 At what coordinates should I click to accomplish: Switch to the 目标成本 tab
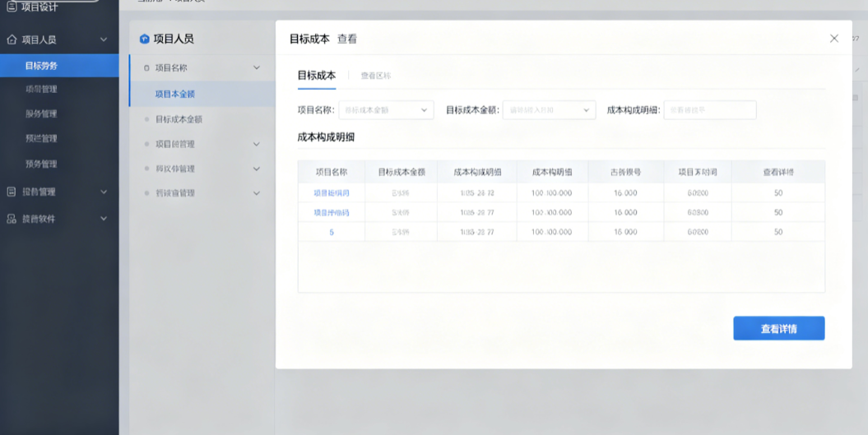click(317, 76)
